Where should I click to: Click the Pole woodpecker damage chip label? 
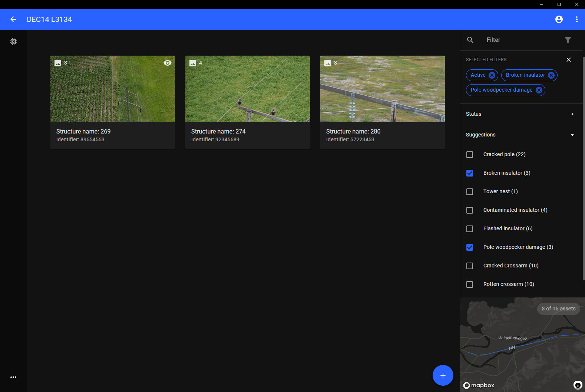click(x=502, y=90)
